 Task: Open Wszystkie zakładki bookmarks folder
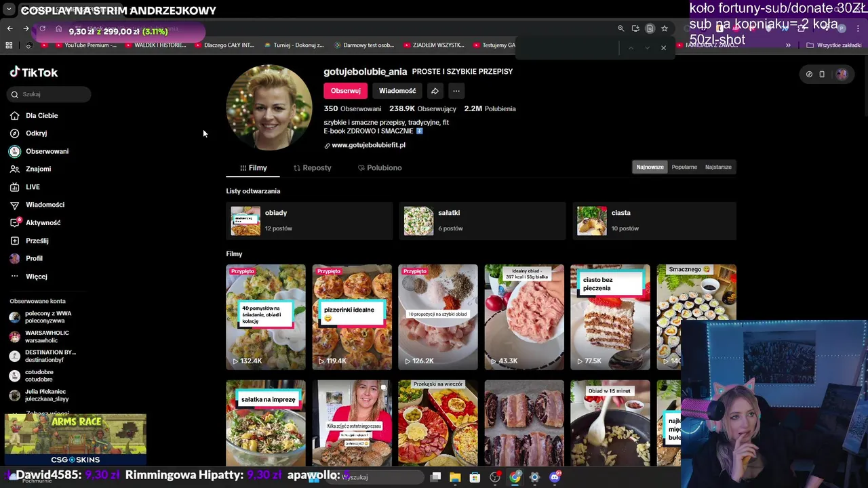coord(835,45)
